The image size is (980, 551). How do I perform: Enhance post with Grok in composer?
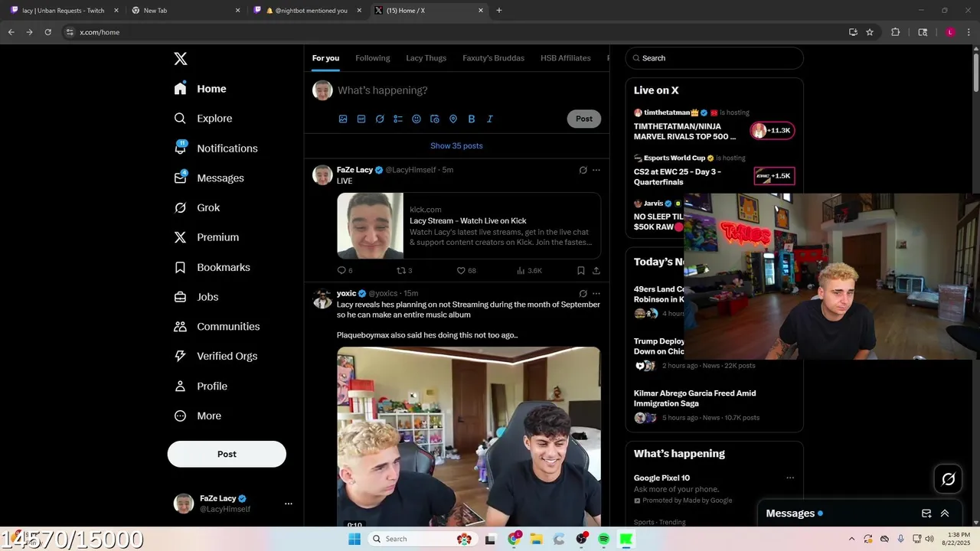point(380,119)
